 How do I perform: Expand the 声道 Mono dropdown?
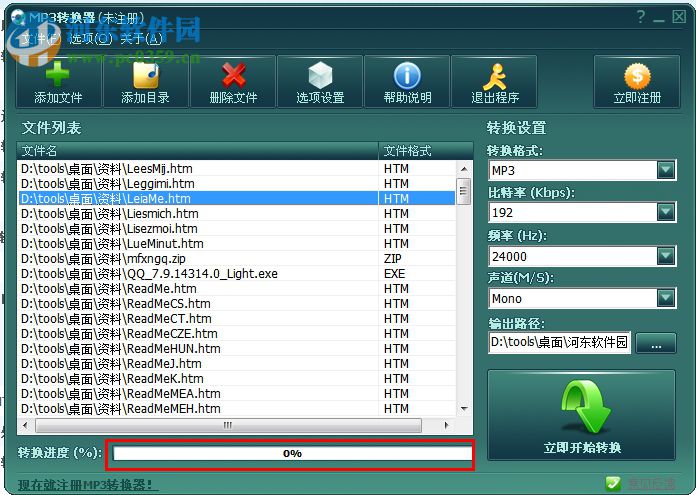pyautogui.click(x=665, y=298)
